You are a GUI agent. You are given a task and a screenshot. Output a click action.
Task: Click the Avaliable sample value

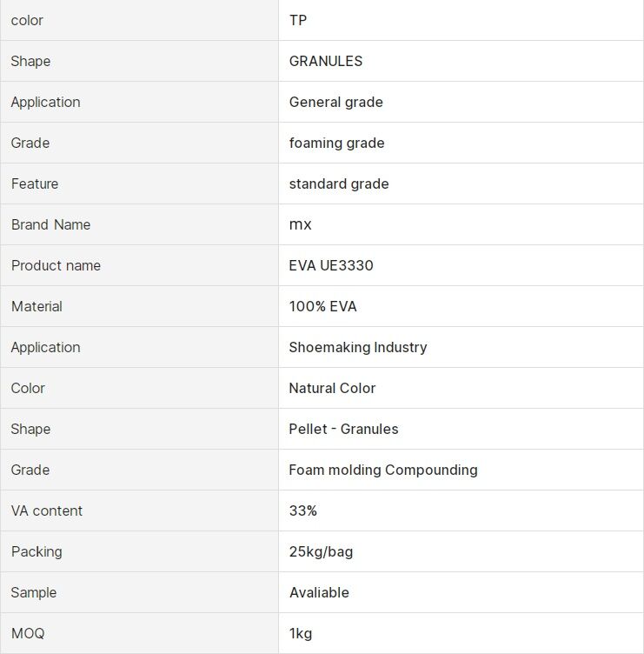(x=319, y=593)
